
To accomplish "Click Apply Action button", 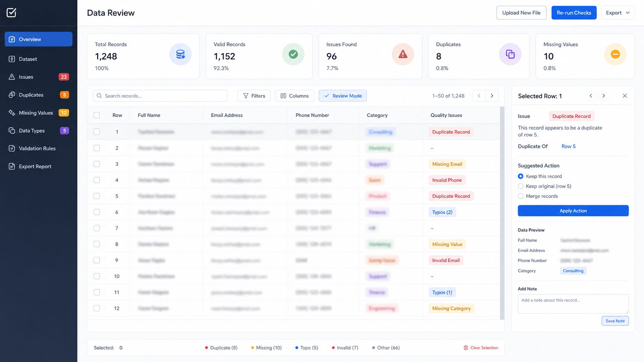I will point(573,211).
